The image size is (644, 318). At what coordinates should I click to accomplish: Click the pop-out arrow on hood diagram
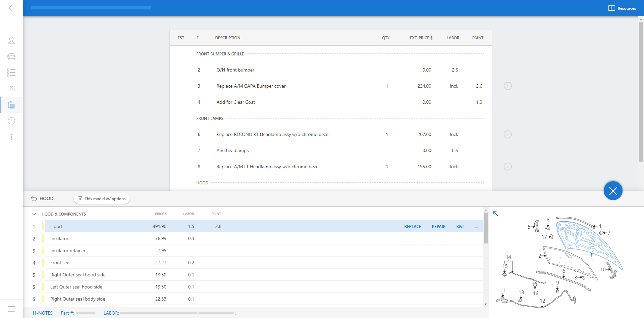(495, 213)
